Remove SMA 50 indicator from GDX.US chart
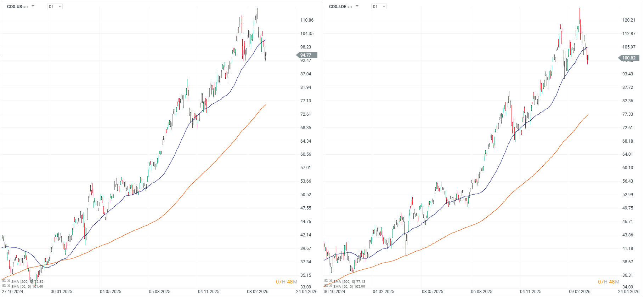This screenshot has height=298, width=644. (x=9, y=286)
